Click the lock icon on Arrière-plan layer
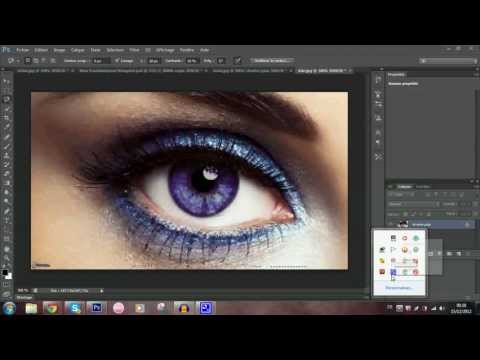480x360 pixels. (x=467, y=225)
